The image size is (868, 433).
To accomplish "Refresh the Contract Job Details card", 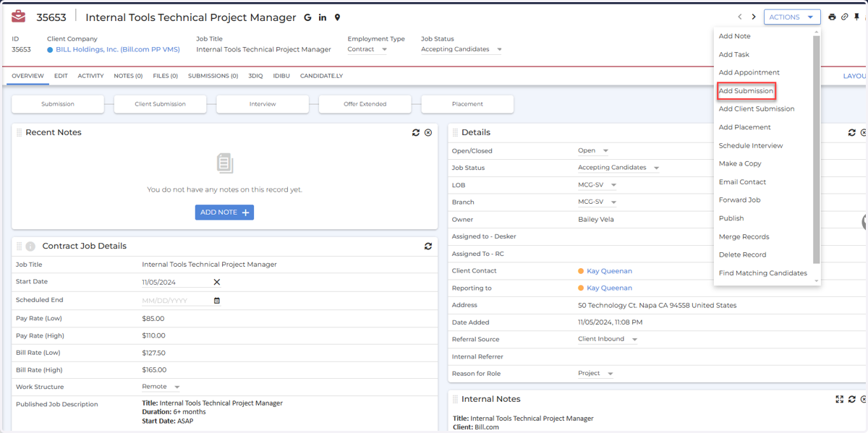I will coord(428,246).
